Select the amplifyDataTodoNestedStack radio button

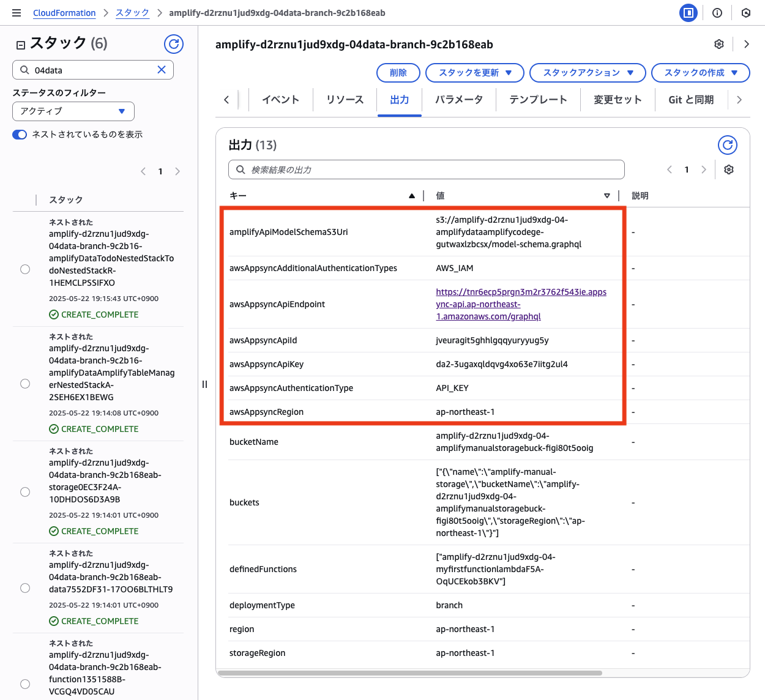[x=25, y=269]
